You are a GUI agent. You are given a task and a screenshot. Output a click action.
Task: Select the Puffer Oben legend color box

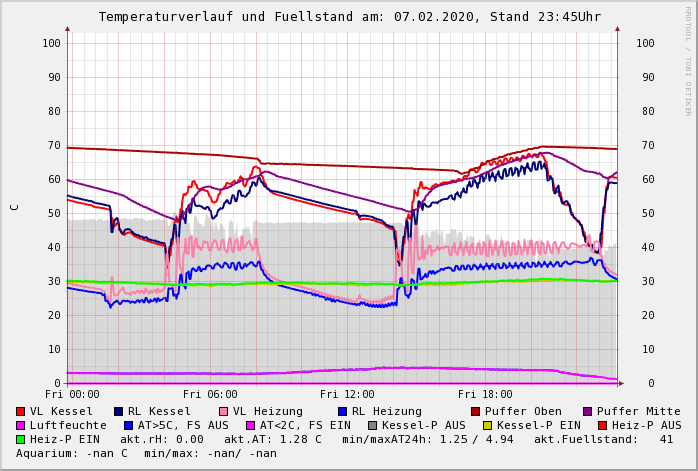click(x=475, y=411)
